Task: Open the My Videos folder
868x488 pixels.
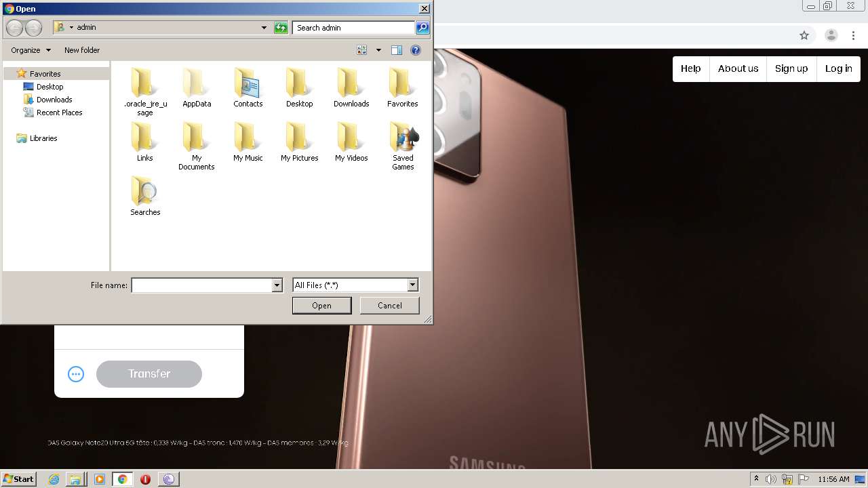Action: tap(351, 142)
